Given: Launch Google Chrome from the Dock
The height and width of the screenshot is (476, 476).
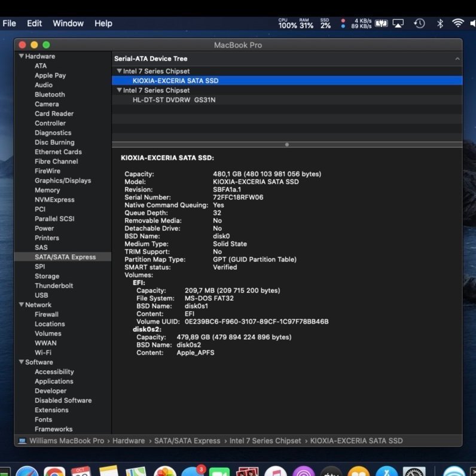Looking at the screenshot, I should pyautogui.click(x=54, y=472).
